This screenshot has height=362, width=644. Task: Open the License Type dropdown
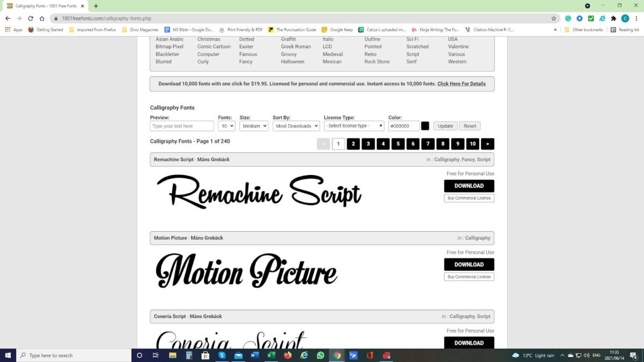[x=354, y=126]
